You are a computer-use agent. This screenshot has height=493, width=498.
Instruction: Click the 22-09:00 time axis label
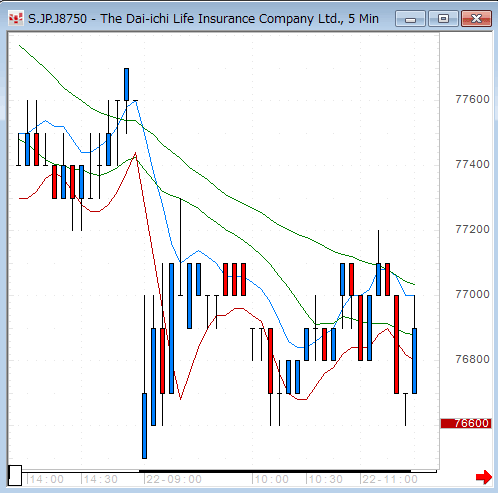click(174, 479)
